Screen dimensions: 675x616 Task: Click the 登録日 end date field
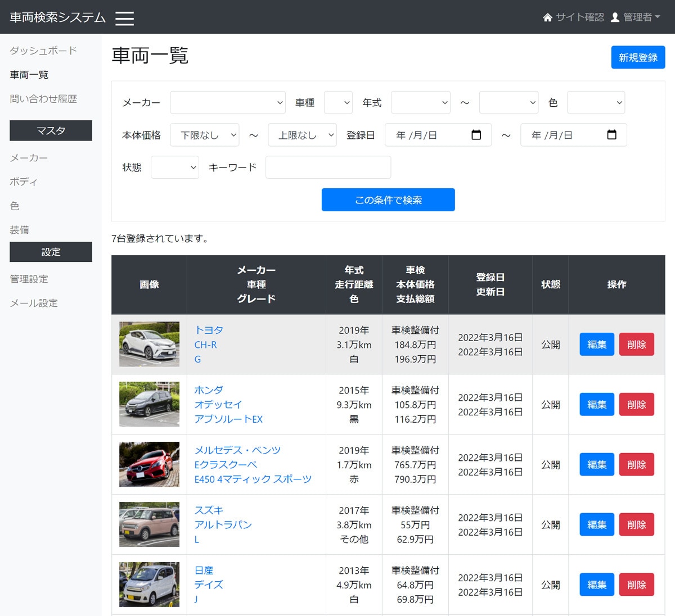tap(574, 135)
